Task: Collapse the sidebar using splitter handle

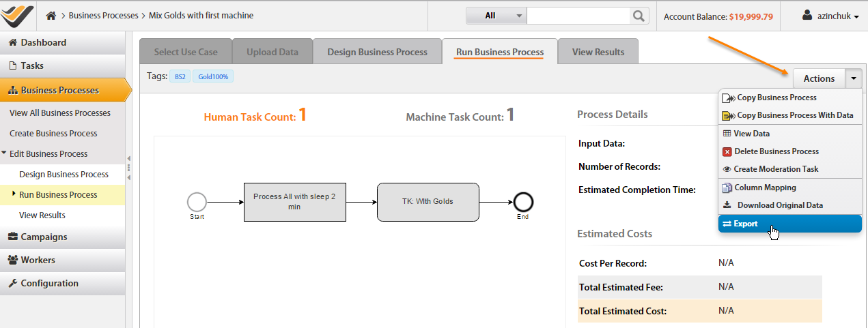Action: [128, 168]
